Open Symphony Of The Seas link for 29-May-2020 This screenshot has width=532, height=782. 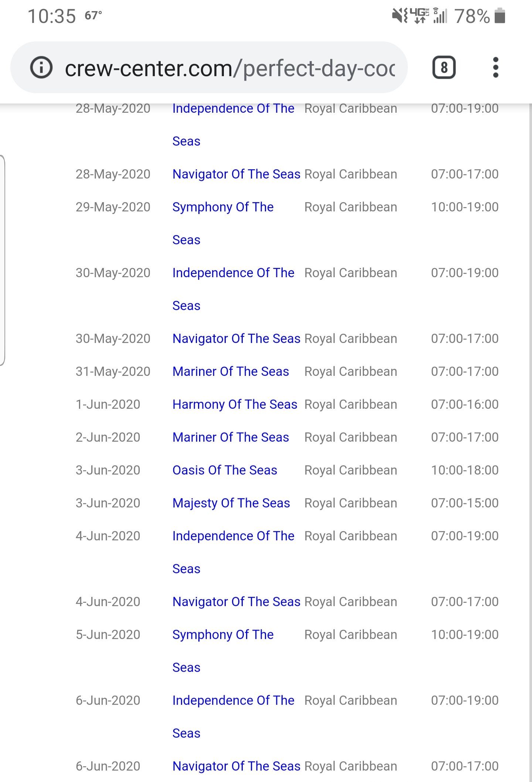(x=223, y=223)
